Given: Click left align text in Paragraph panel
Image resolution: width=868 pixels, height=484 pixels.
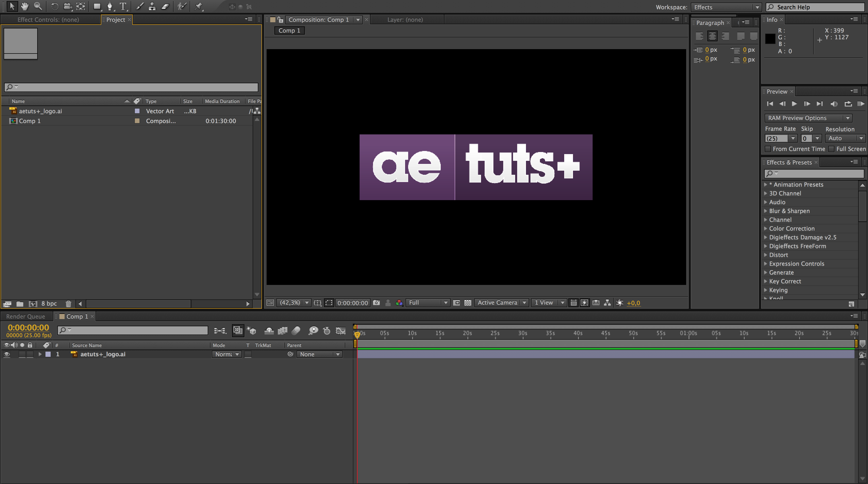Looking at the screenshot, I should click(x=700, y=36).
